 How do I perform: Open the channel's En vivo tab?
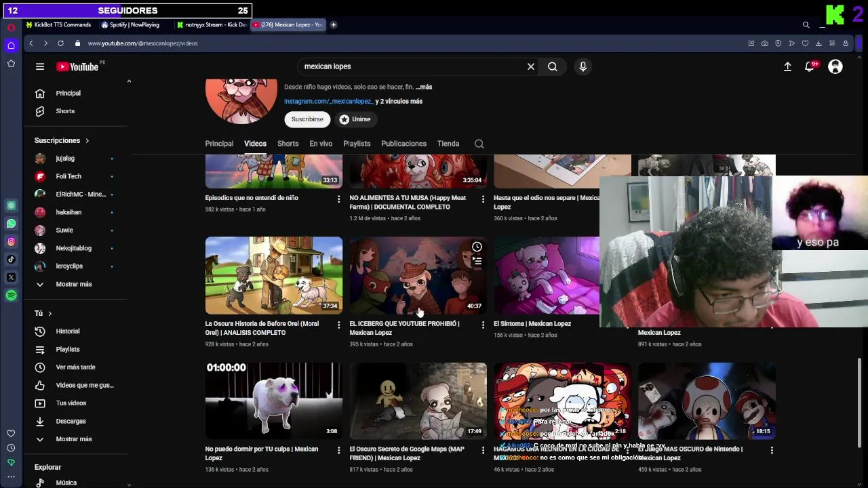click(x=321, y=144)
